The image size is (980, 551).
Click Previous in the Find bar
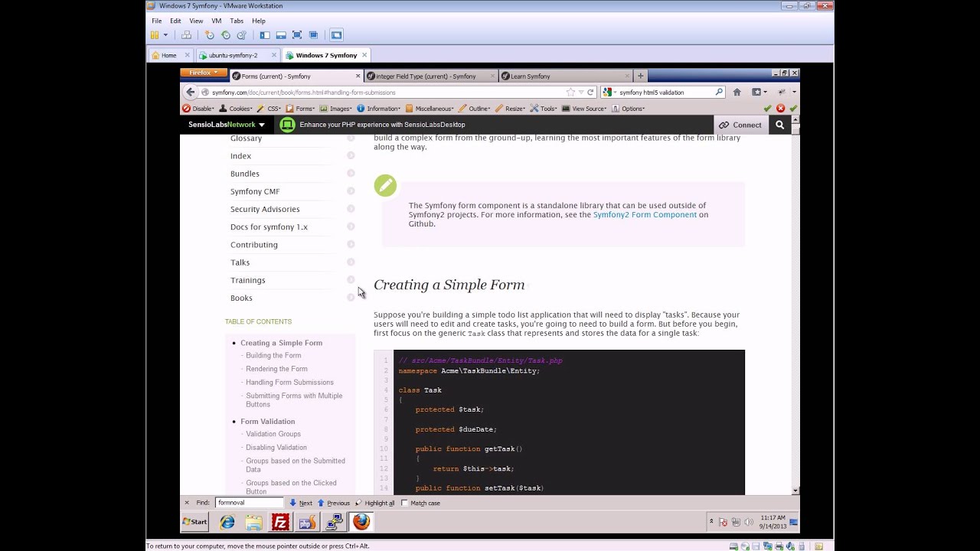coord(334,503)
